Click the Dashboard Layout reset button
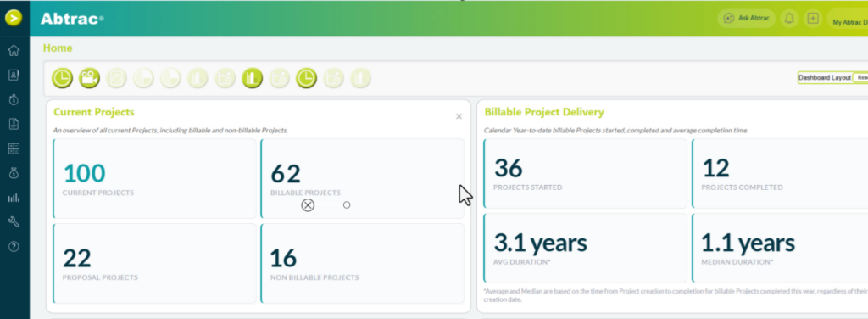Screen dimensions: 868x319 (860, 78)
